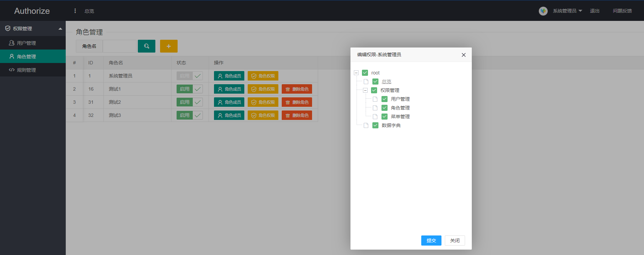Click the 测试1 role name cell
Viewport: 644px width, 255px height.
(137, 89)
